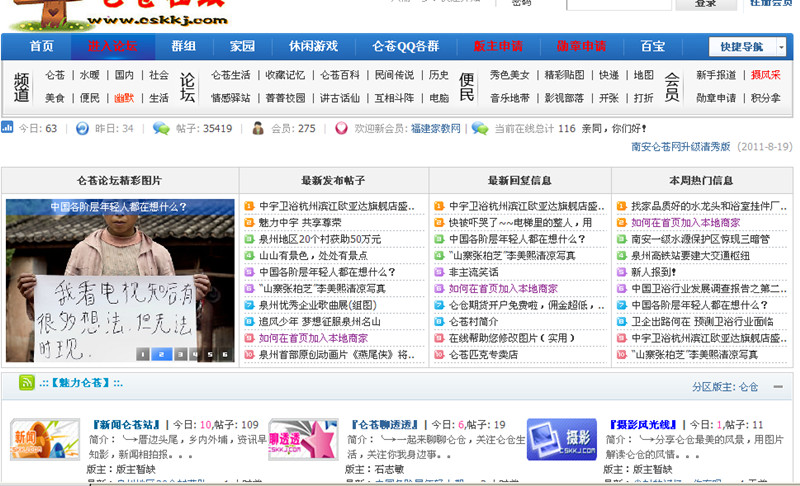Open 收藏记忆 forum link
The height and width of the screenshot is (486, 800).
pyautogui.click(x=285, y=75)
